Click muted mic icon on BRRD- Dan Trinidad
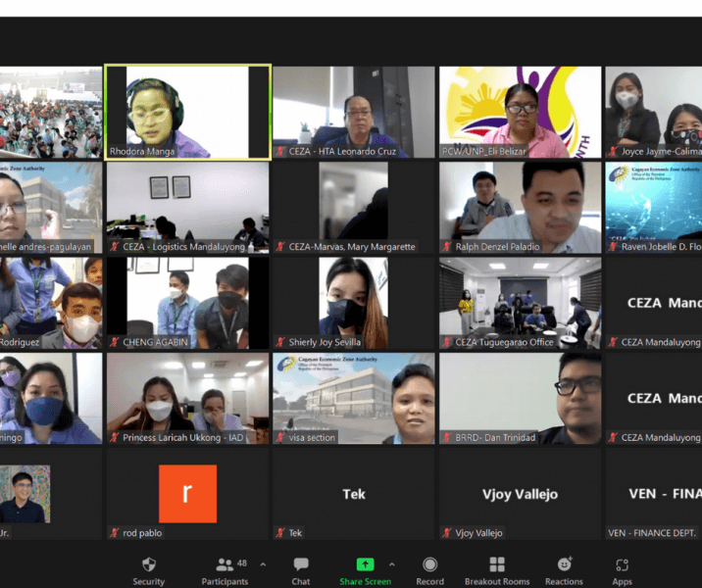This screenshot has height=588, width=702. 447,437
